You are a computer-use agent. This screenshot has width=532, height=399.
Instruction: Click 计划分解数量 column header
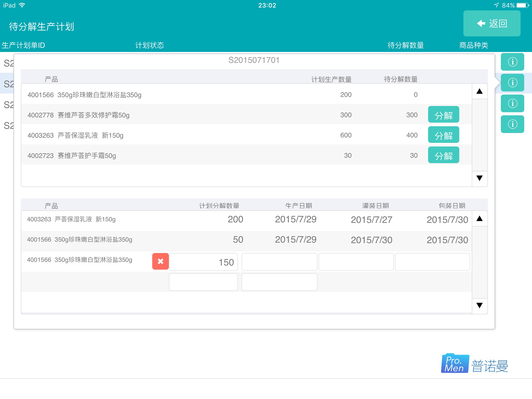(219, 206)
